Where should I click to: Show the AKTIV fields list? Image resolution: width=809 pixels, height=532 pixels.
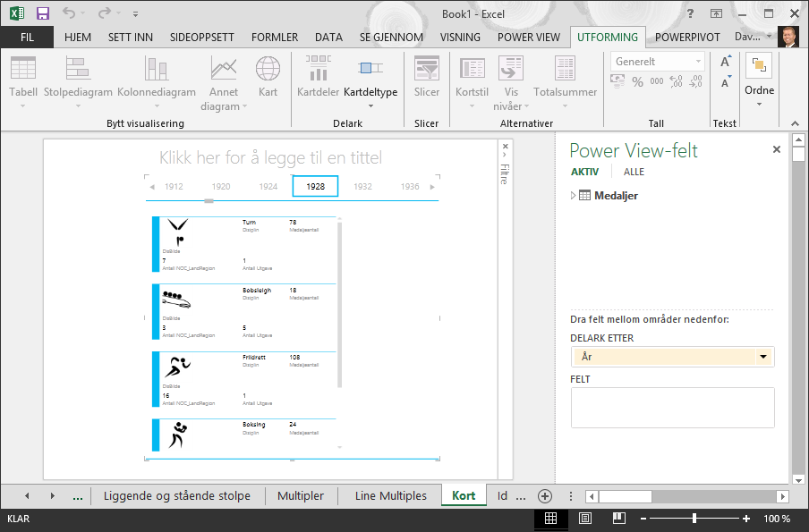pyautogui.click(x=584, y=172)
